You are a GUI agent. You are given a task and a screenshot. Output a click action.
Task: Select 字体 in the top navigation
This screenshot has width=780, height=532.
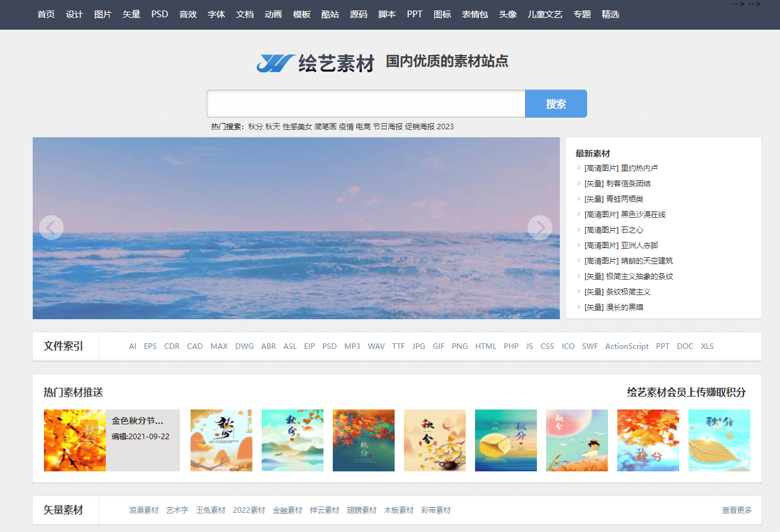coord(216,14)
